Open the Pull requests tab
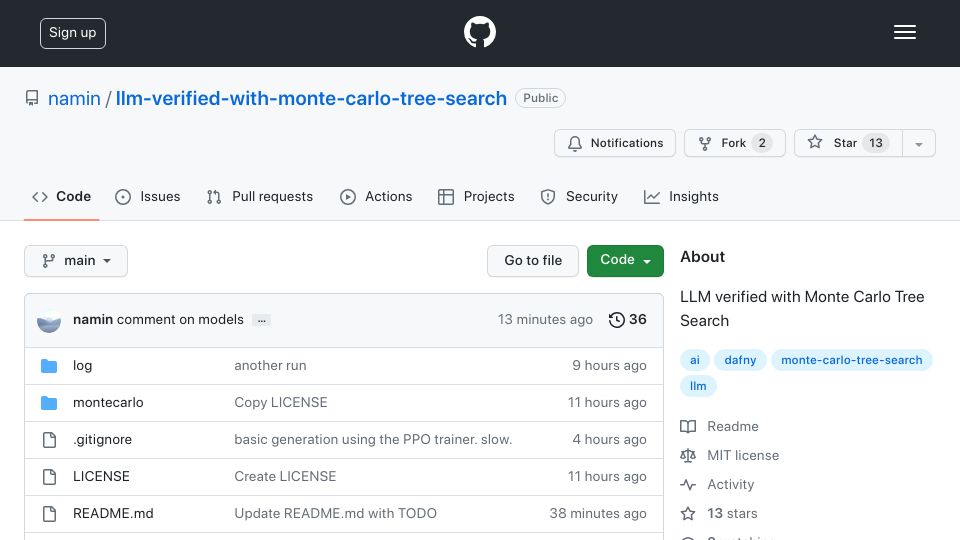The height and width of the screenshot is (540, 960). (x=260, y=197)
